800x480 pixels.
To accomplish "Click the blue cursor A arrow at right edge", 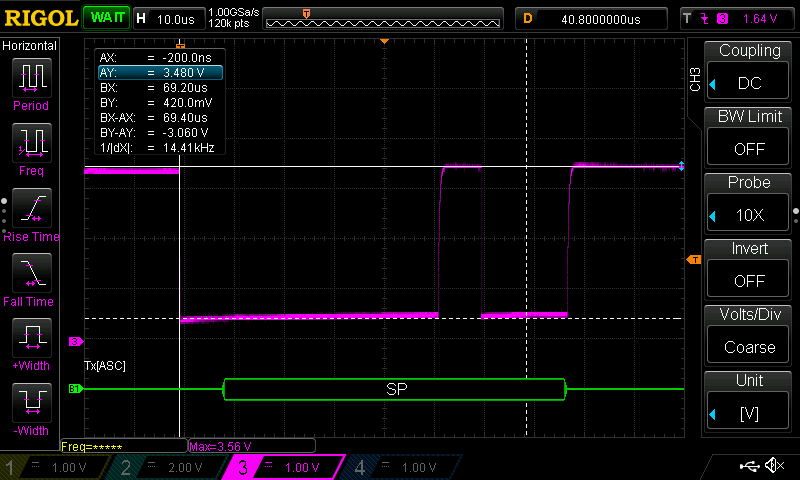I will click(x=681, y=166).
